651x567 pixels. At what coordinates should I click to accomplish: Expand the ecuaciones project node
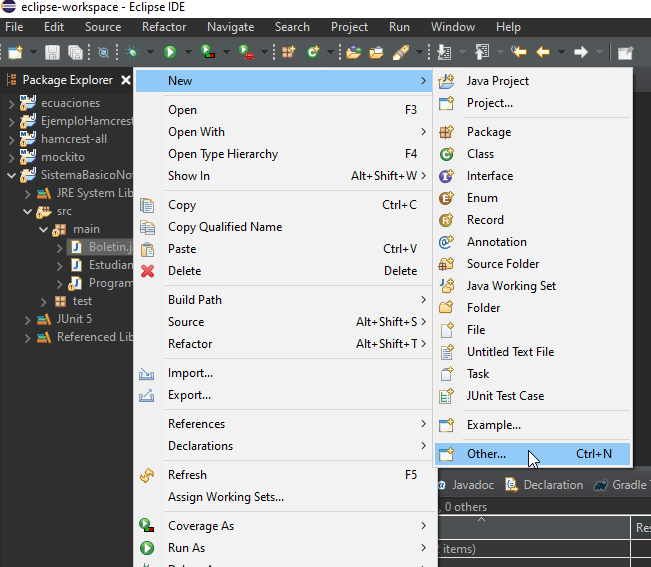12,104
